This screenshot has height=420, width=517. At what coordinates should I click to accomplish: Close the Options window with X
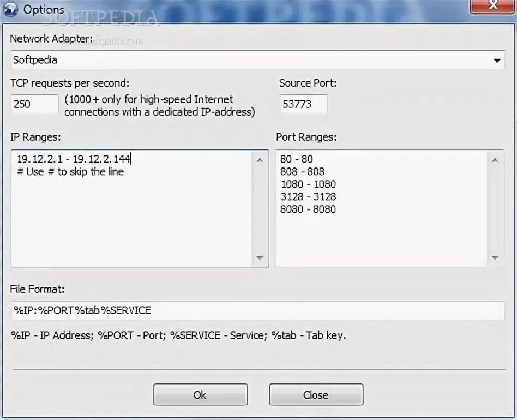tap(493, 6)
